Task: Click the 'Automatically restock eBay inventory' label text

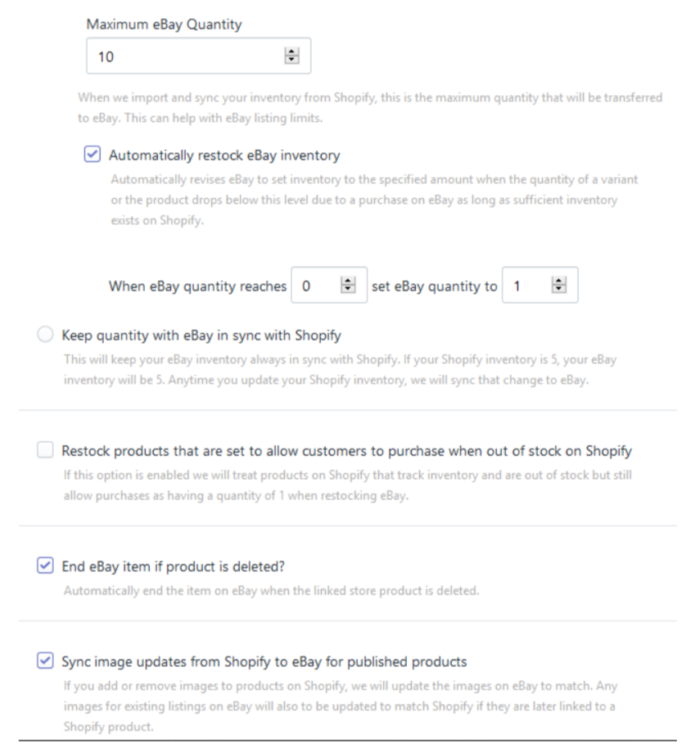Action: pos(224,155)
